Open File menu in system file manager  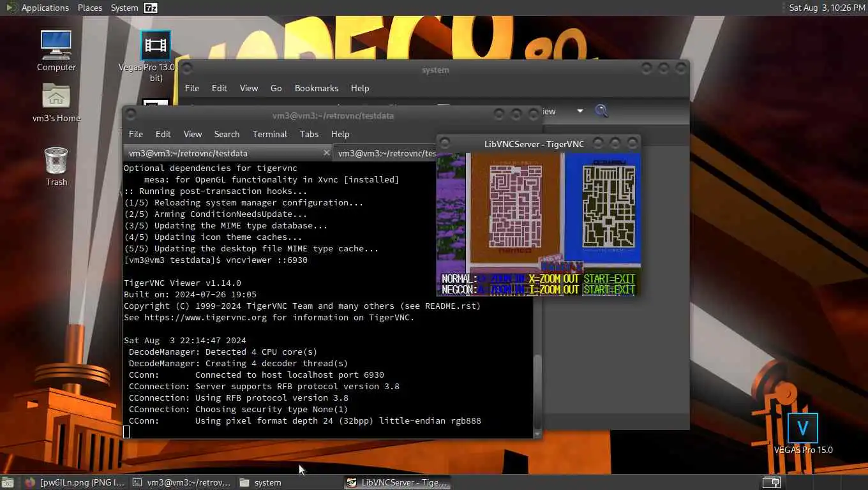(x=192, y=88)
